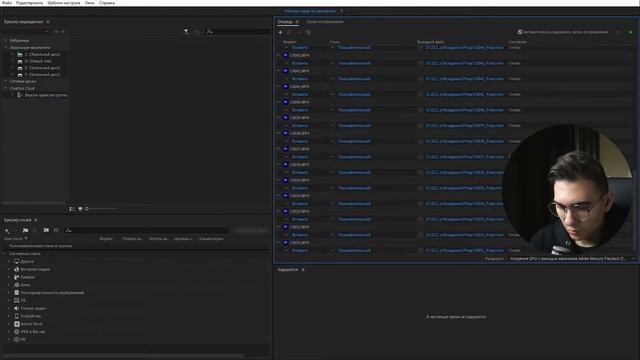Click the Применить стиль button

[x=251, y=231]
